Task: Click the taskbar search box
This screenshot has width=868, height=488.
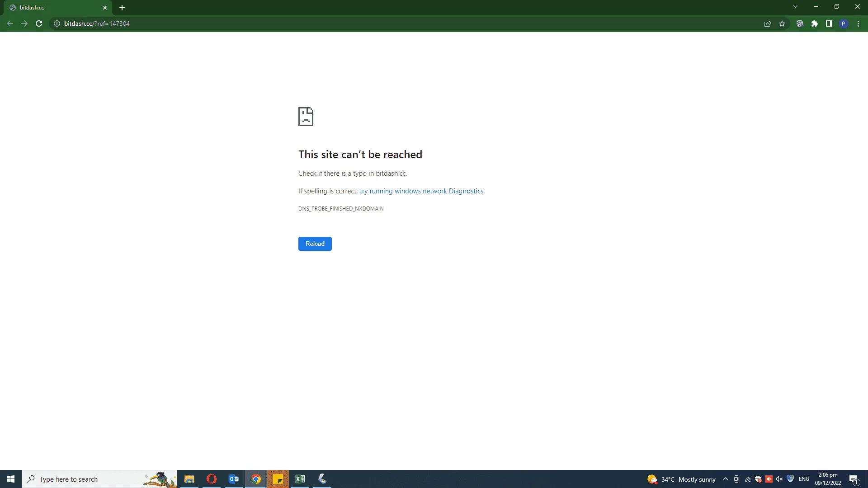Action: coord(99,479)
